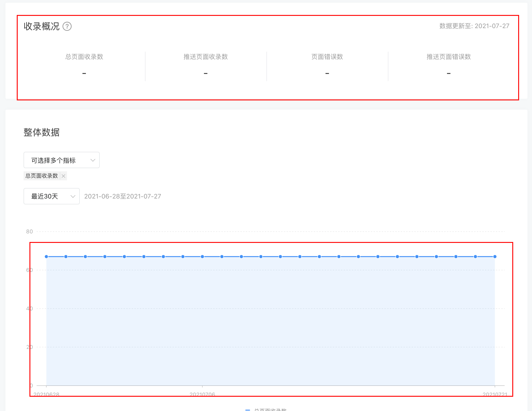The height and width of the screenshot is (411, 532).
Task: Click the 20210721 x-axis label
Action: [x=495, y=394]
